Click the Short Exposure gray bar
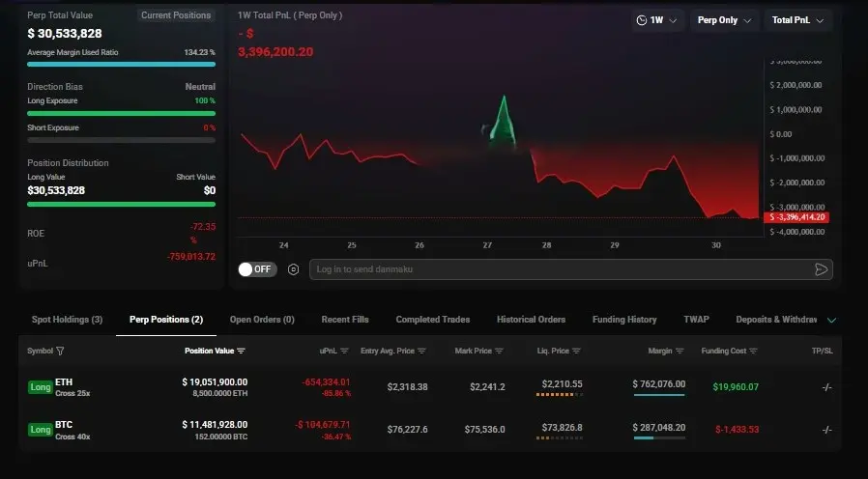 [121, 140]
